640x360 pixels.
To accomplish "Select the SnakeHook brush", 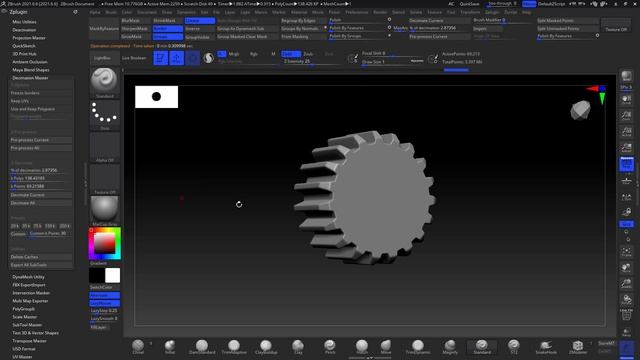I will (546, 347).
